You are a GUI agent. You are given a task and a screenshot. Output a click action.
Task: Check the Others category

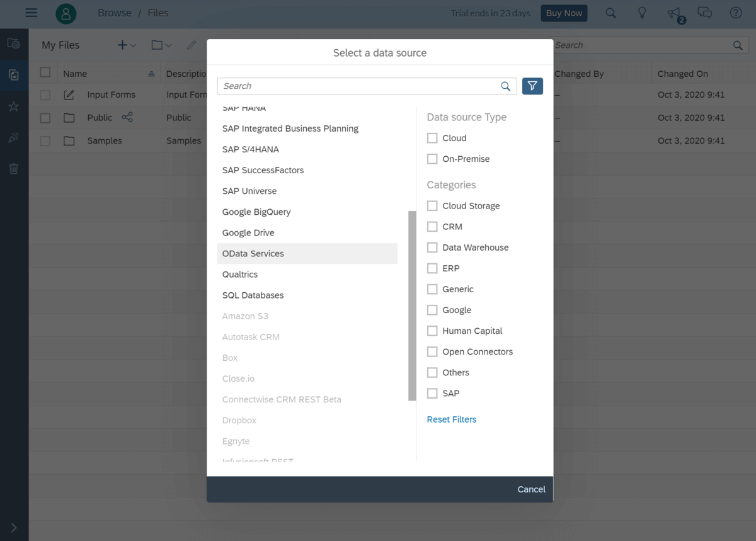point(432,372)
